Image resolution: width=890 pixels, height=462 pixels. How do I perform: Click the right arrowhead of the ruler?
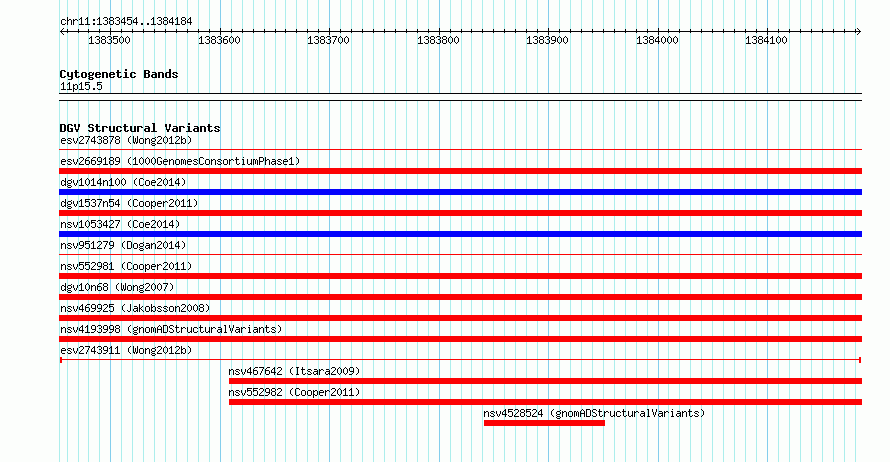point(858,32)
